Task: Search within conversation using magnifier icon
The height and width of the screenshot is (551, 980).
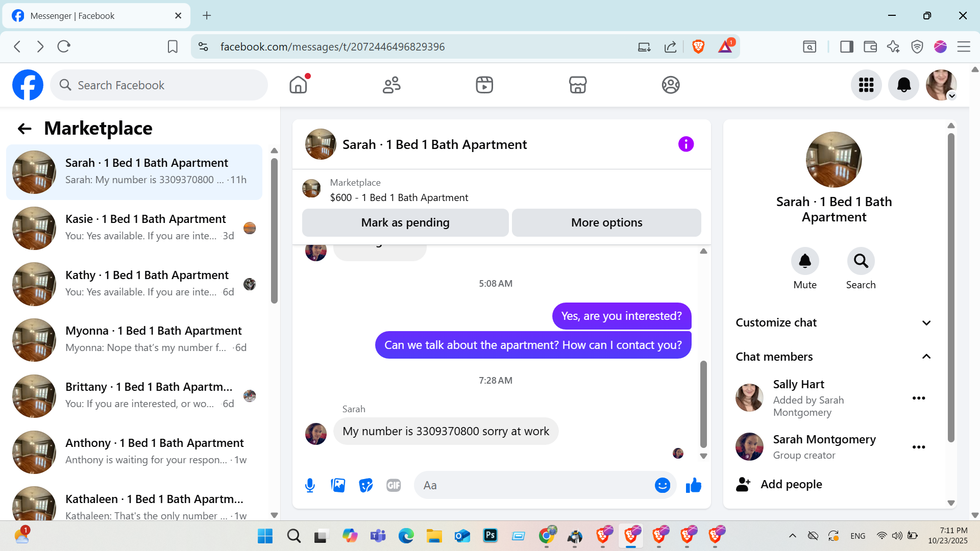Action: tap(861, 261)
